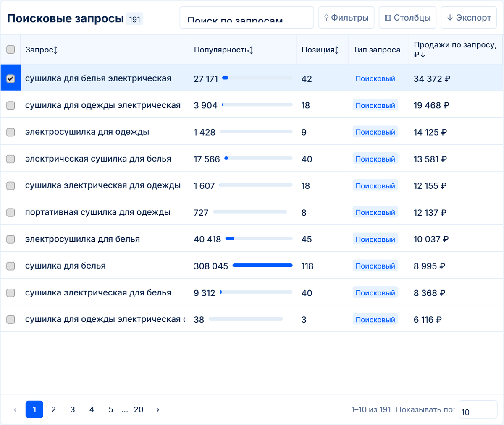Click the Тип запроса column header
Viewport: 504px width, 425px height.
point(377,50)
